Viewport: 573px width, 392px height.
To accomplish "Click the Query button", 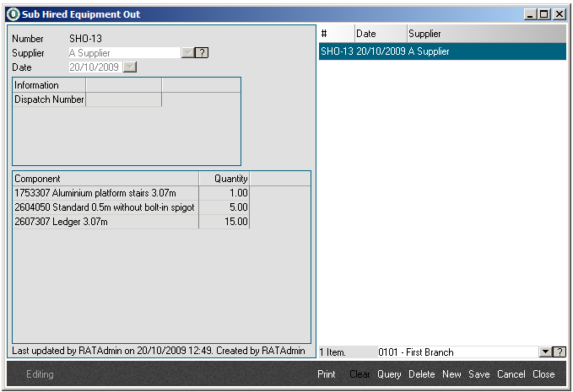I will (x=389, y=374).
